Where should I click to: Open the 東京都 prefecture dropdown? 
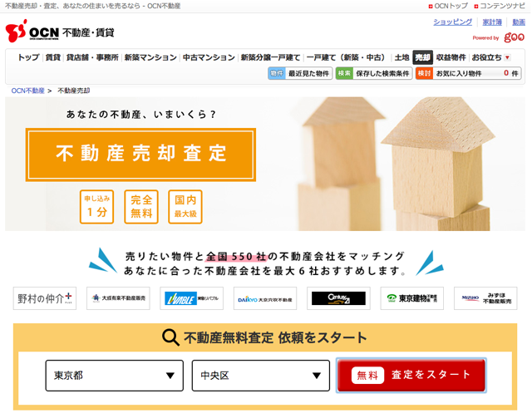[x=115, y=376]
